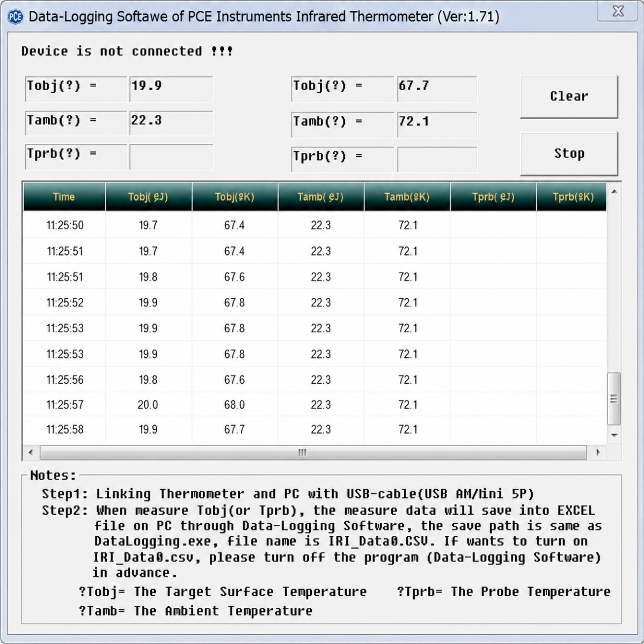
Task: Click the PCE logo icon in title bar
Action: tap(16, 17)
